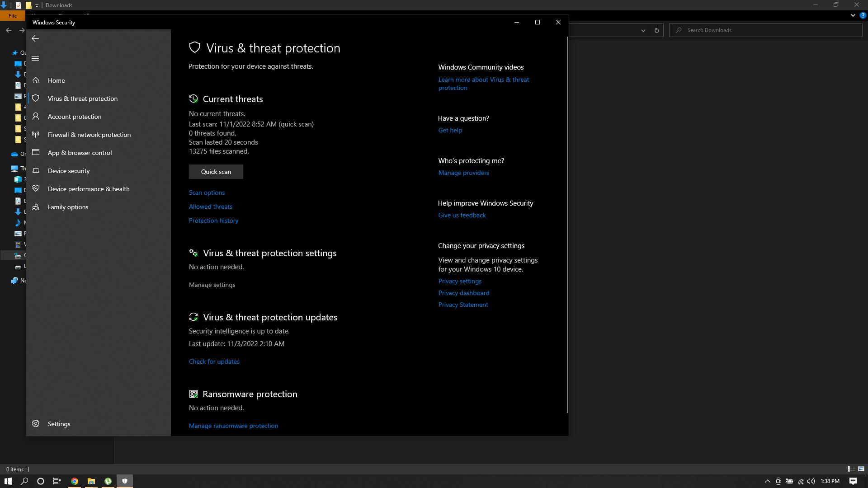Toggle the hamburger navigation menu
The image size is (868, 488).
[x=35, y=58]
